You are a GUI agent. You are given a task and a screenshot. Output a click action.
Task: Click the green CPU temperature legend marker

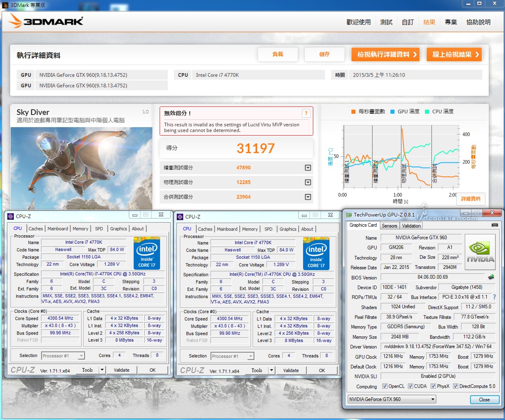click(427, 111)
